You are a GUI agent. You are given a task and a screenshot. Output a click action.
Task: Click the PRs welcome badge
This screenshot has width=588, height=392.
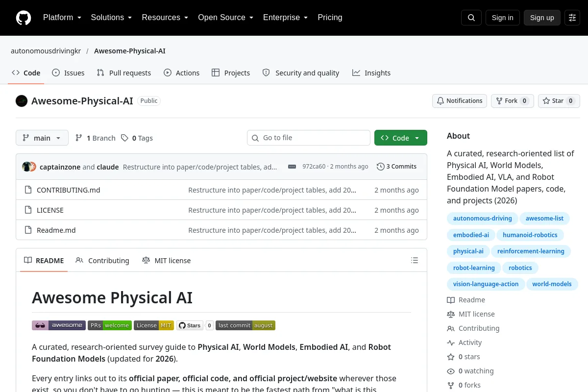(110, 325)
